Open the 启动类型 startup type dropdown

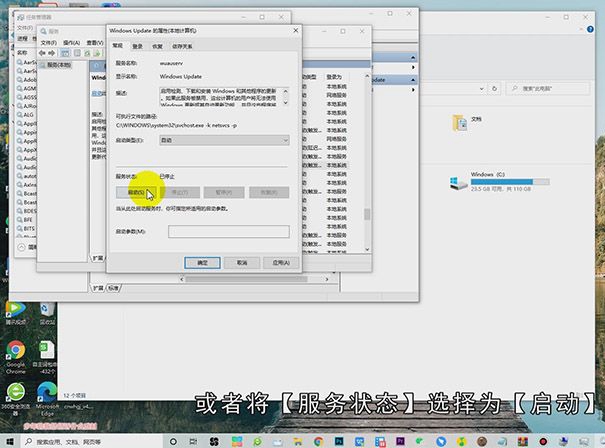click(x=224, y=140)
